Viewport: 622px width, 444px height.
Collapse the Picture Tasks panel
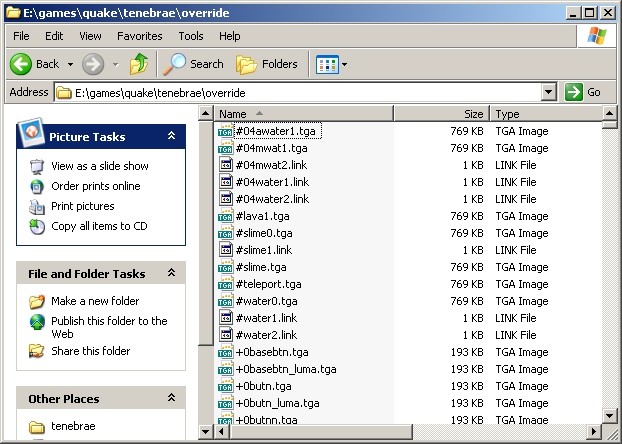pos(171,136)
